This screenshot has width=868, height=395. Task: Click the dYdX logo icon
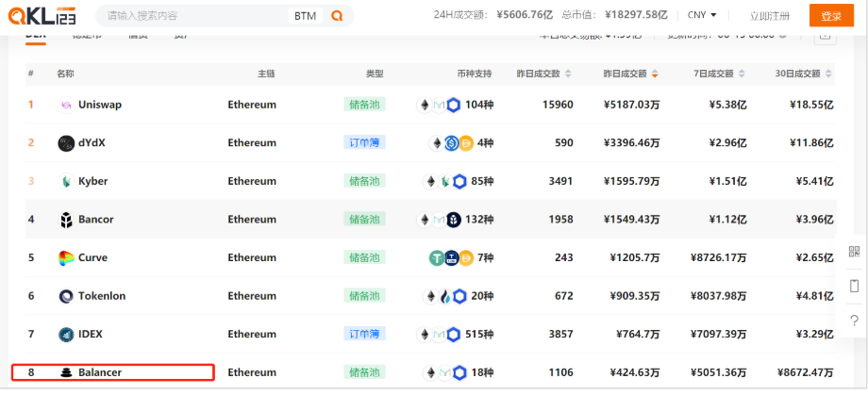[x=66, y=143]
